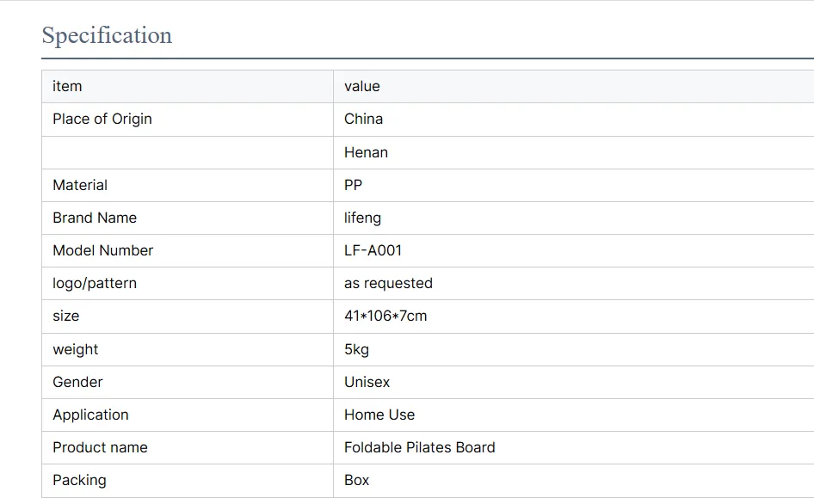The width and height of the screenshot is (814, 504).
Task: Click the Henan value cell
Action: pyautogui.click(x=366, y=152)
